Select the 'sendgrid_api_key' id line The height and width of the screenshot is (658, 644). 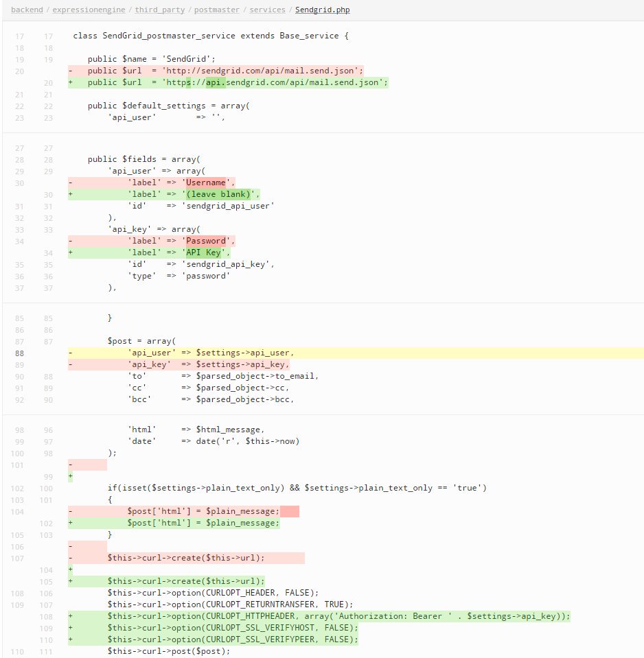click(200, 264)
